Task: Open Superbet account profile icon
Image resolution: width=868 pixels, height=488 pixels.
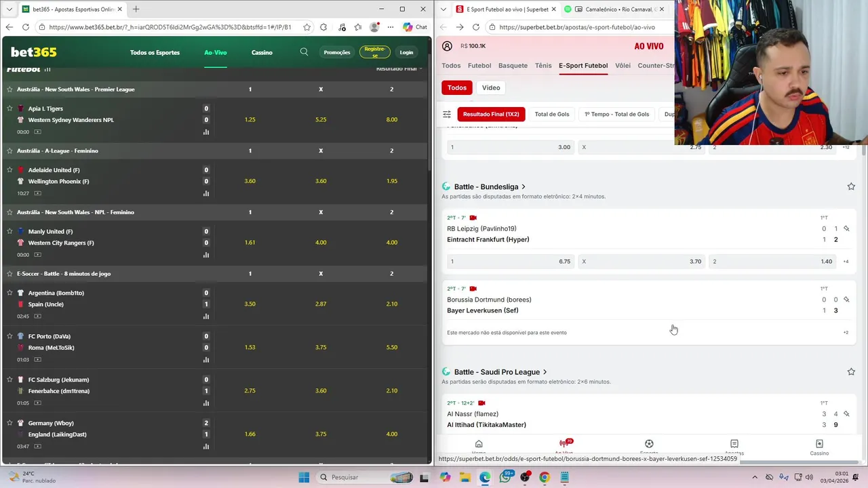Action: tap(447, 46)
